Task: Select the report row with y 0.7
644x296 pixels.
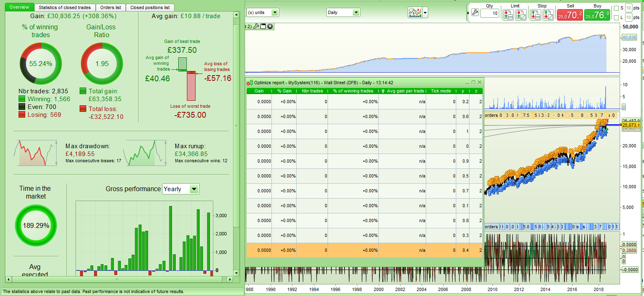Action: pyautogui.click(x=364, y=191)
